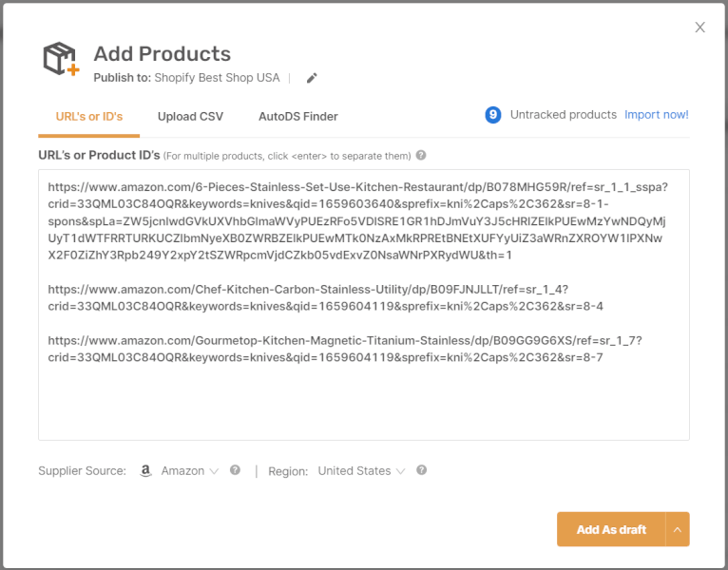Click the blue 9 untracked products badge
Viewport: 728px width, 570px height.
point(493,115)
